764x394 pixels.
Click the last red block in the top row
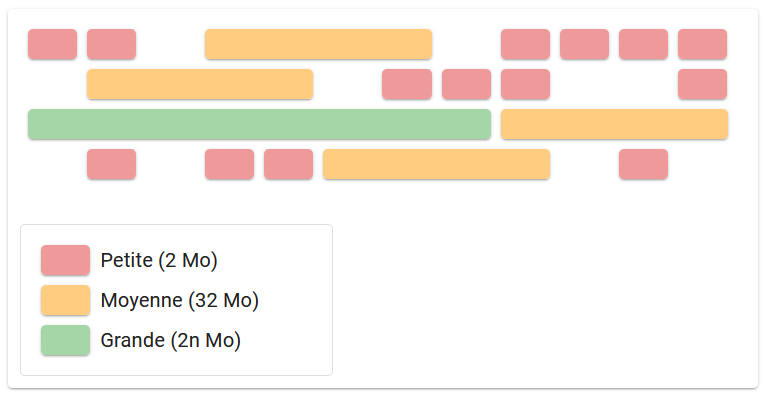coord(703,44)
